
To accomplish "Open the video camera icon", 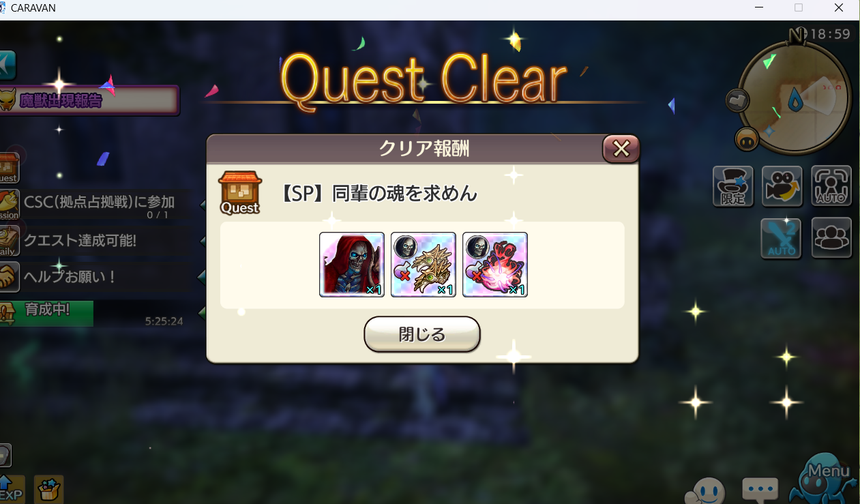I will pos(782,186).
